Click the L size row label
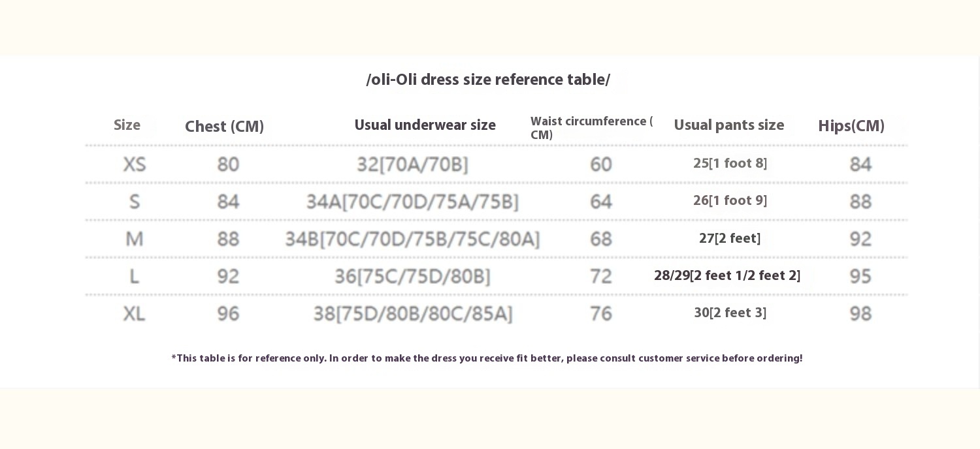980x449 pixels. tap(135, 277)
